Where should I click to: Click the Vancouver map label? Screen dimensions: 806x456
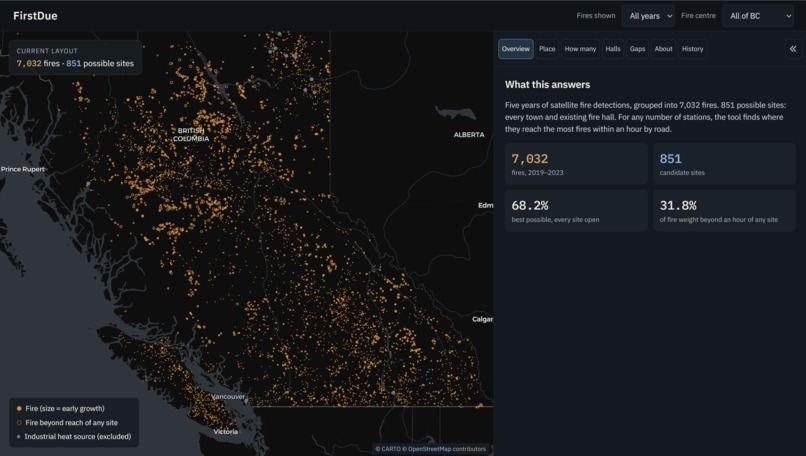pyautogui.click(x=228, y=397)
